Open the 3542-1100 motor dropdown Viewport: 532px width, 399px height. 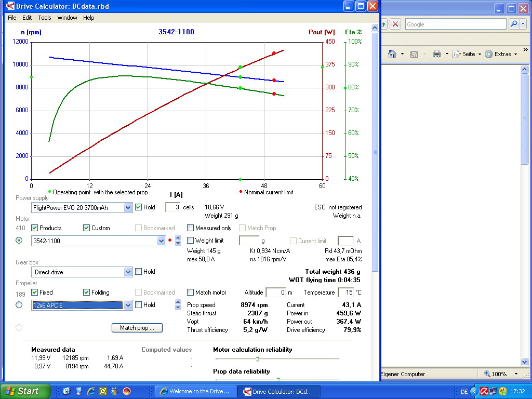click(x=161, y=241)
